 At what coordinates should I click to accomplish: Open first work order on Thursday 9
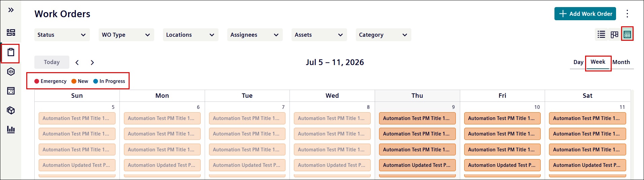click(417, 118)
